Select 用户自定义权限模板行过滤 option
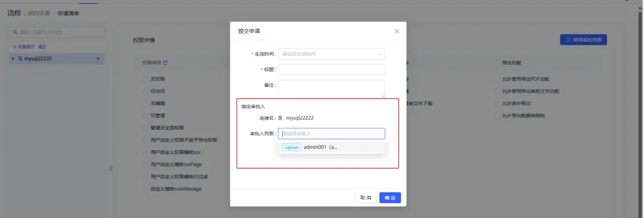The height and width of the screenshot is (218, 644). pos(144,177)
